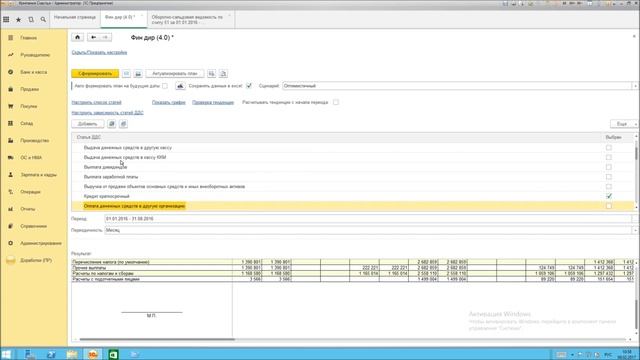Open Настроить зависимость статей ДДС link
640x360 pixels.
pos(107,113)
